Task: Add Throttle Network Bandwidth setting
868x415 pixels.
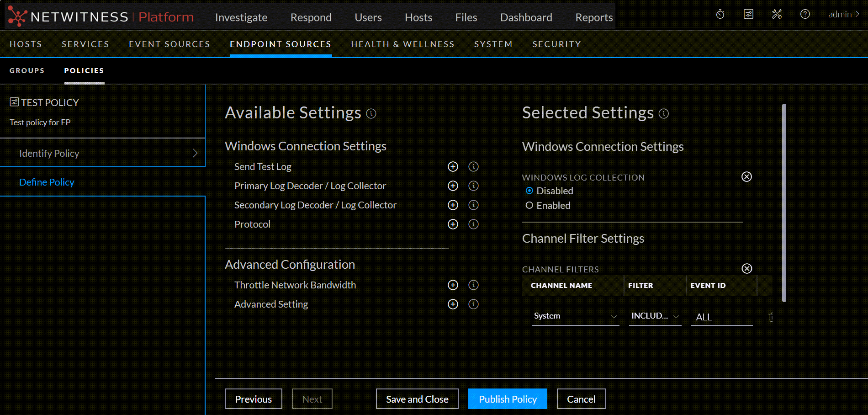Action: coord(453,285)
